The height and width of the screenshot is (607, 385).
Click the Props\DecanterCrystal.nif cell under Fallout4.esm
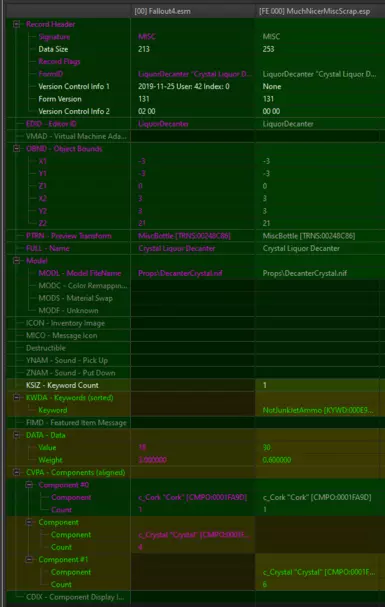(193, 273)
